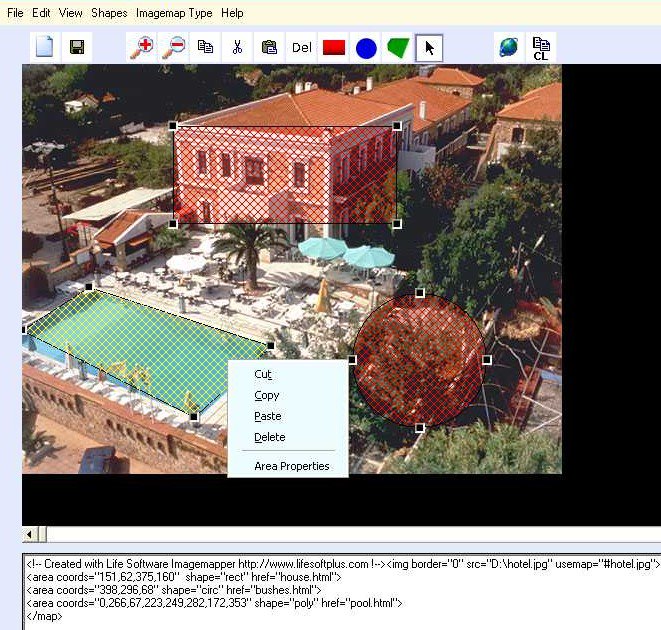Image resolution: width=661 pixels, height=630 pixels.
Task: Select the blue circle shape tool
Action: [x=366, y=48]
